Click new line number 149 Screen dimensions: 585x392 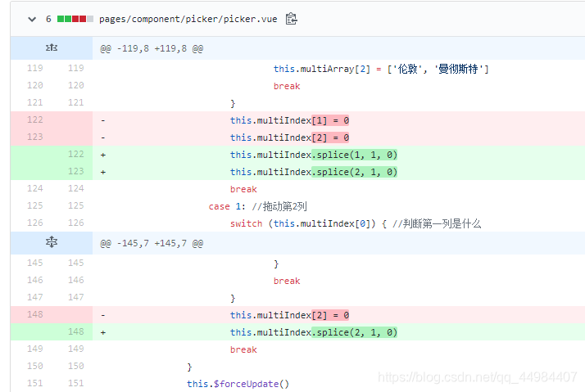(x=76, y=349)
